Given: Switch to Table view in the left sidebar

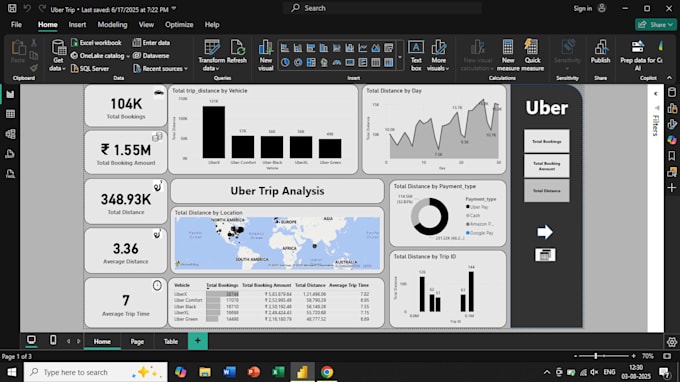Looking at the screenshot, I should [10, 114].
